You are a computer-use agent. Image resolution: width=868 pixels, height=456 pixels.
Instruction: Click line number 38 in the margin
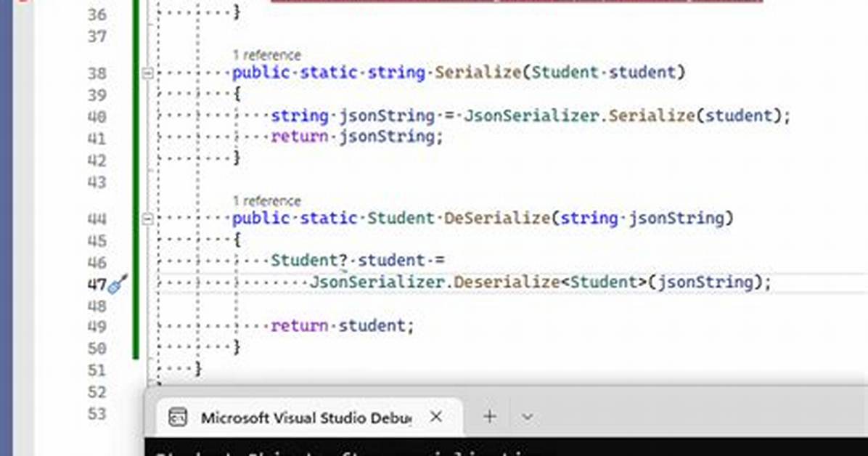coord(97,73)
